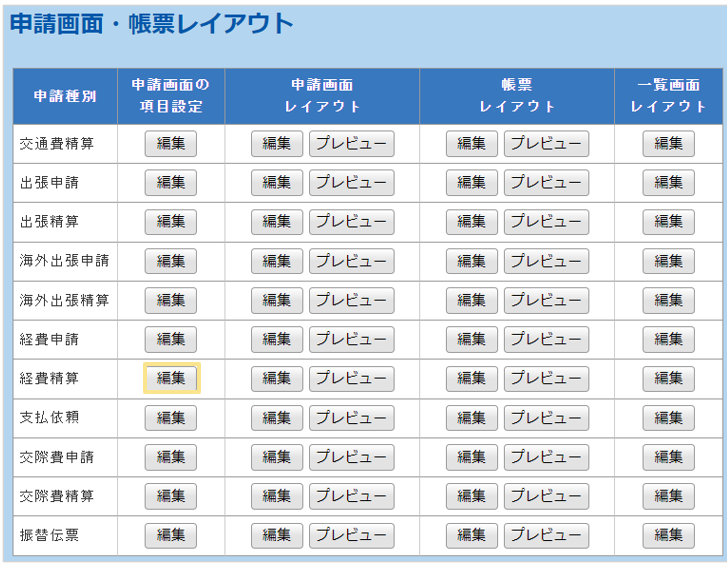Click 編集 under 一覧画面レイアウト for 交通費精算
This screenshot has height=566, width=727.
[668, 143]
